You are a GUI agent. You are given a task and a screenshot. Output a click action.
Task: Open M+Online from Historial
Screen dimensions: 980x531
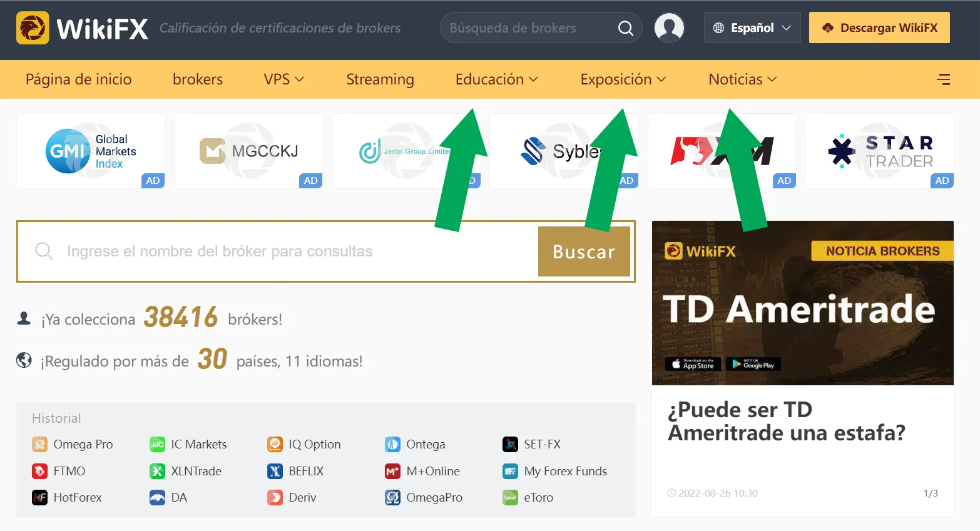click(422, 471)
